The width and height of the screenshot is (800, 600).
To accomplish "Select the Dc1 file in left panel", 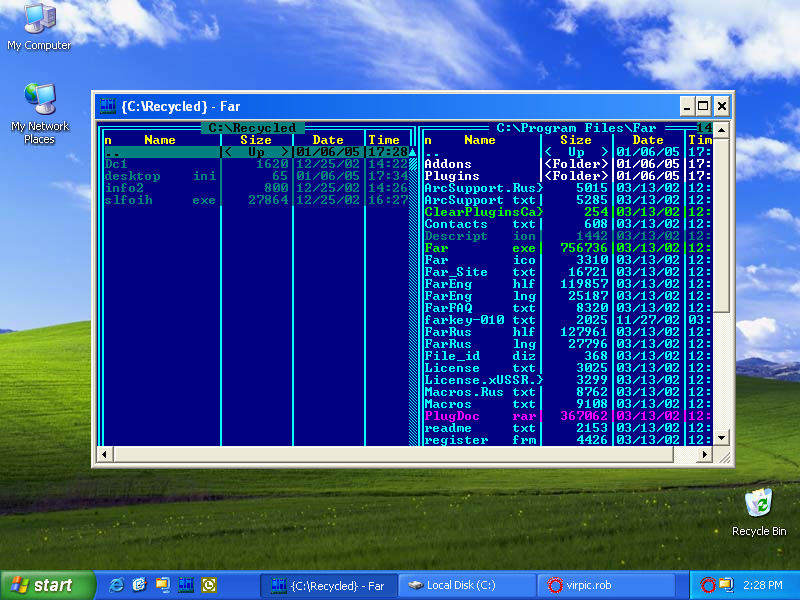I will 257,164.
